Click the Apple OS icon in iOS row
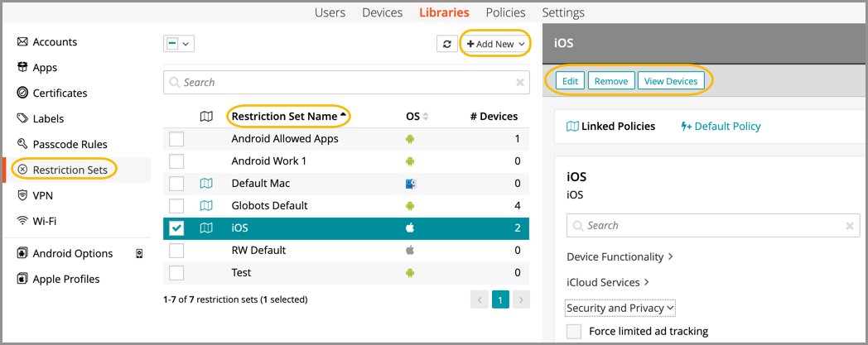This screenshot has width=868, height=345. 410,228
